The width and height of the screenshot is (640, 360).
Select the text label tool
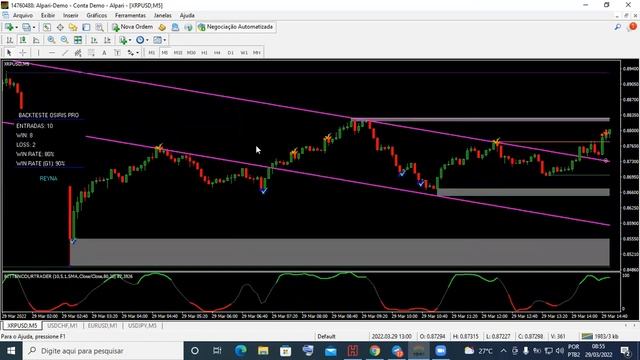[x=117, y=53]
